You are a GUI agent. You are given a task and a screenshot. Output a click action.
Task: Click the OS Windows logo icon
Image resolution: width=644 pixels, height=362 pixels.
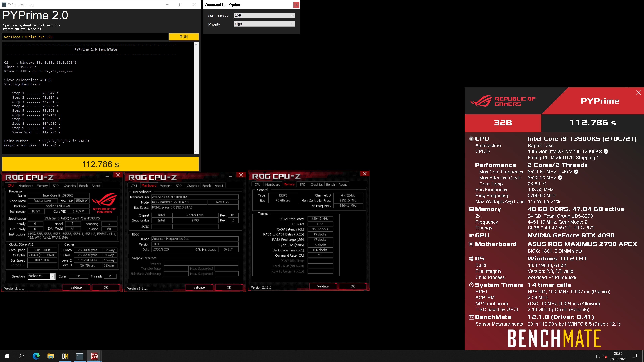(x=471, y=259)
